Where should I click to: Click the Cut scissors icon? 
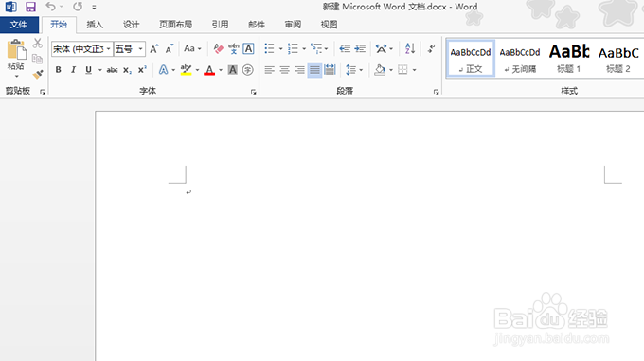pyautogui.click(x=38, y=43)
